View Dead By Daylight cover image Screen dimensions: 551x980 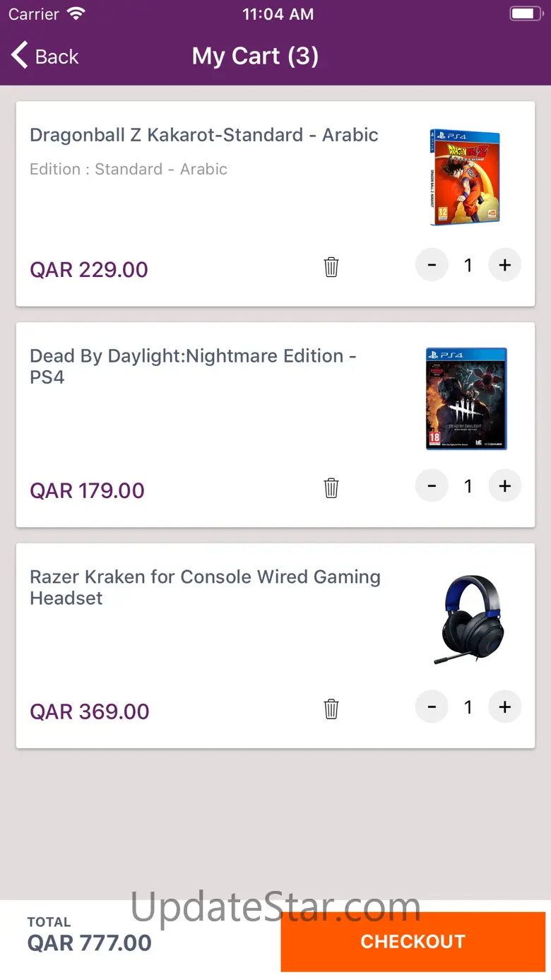[466, 399]
